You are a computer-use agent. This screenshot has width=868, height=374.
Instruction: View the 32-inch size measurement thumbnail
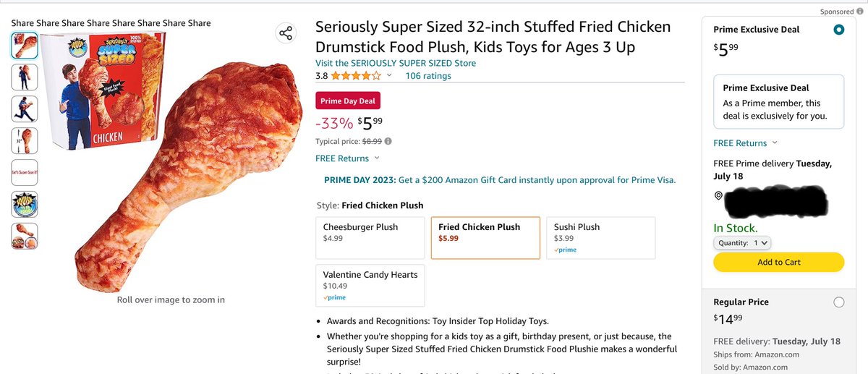click(25, 140)
